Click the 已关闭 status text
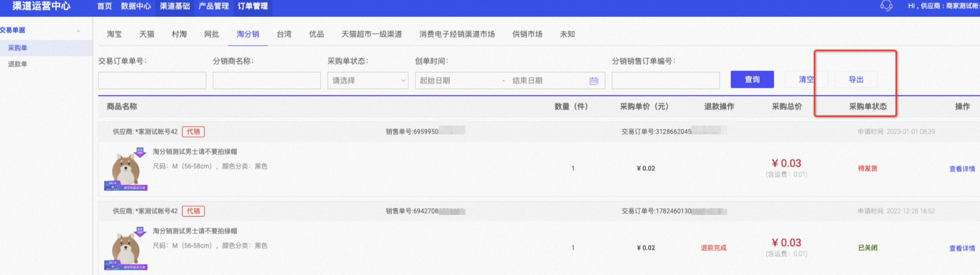Viewport: 980px width, 275px height. [868, 248]
